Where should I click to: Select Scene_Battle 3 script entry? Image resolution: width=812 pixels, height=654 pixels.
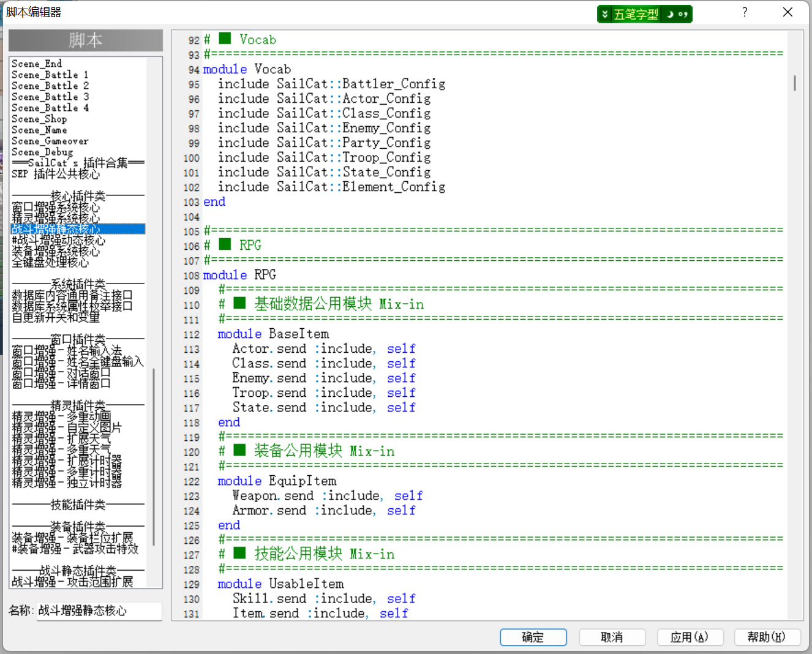pyautogui.click(x=50, y=97)
